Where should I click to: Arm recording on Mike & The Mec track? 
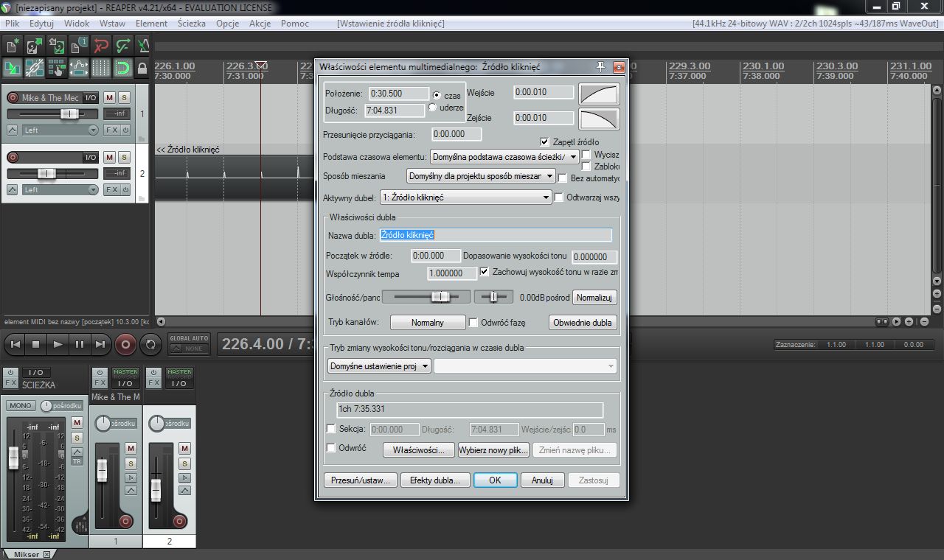[13, 97]
